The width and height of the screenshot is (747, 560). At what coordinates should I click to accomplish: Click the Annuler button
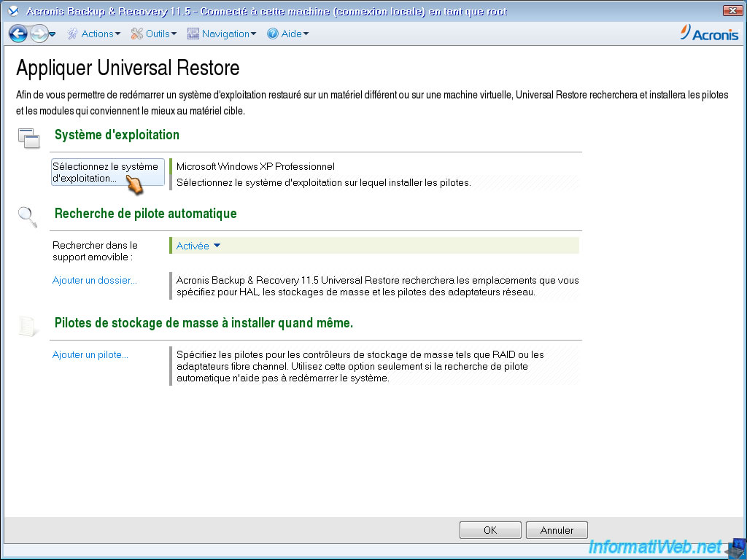[x=557, y=530]
